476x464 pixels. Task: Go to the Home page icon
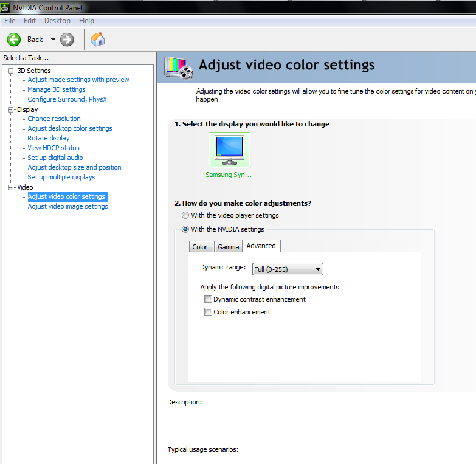(98, 40)
